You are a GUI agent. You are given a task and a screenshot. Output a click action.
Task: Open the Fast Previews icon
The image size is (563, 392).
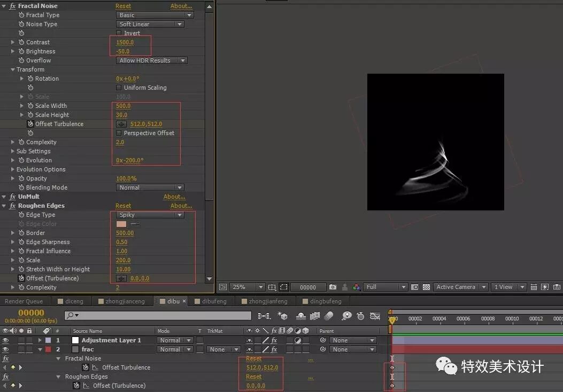[545, 287]
